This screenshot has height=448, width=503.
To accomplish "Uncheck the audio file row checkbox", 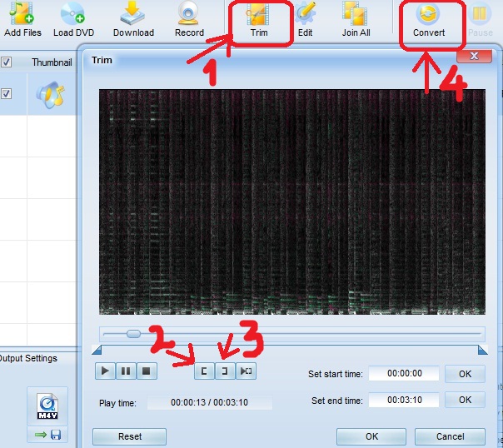I will (6, 93).
